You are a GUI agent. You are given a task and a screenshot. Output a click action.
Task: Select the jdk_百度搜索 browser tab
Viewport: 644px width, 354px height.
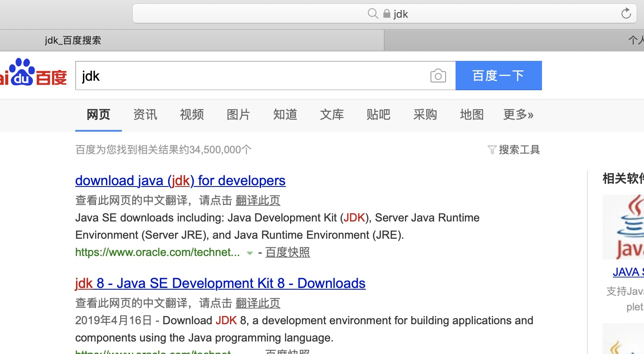[73, 40]
